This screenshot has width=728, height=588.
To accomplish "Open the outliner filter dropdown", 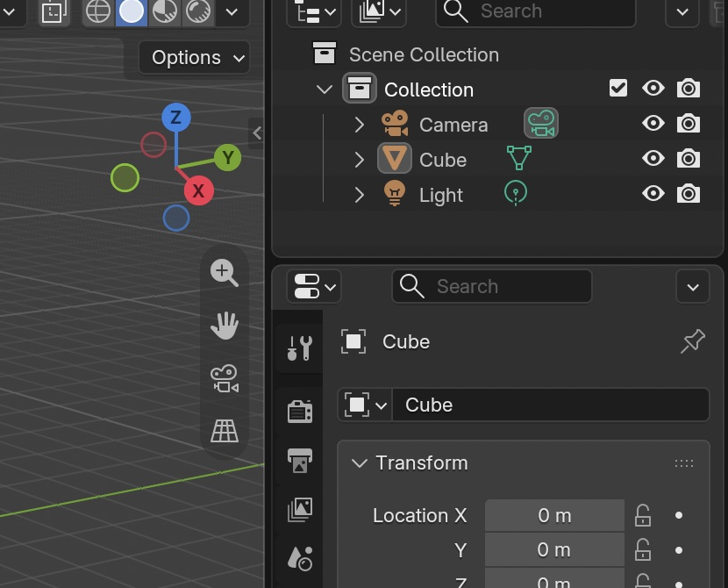I will (x=682, y=11).
